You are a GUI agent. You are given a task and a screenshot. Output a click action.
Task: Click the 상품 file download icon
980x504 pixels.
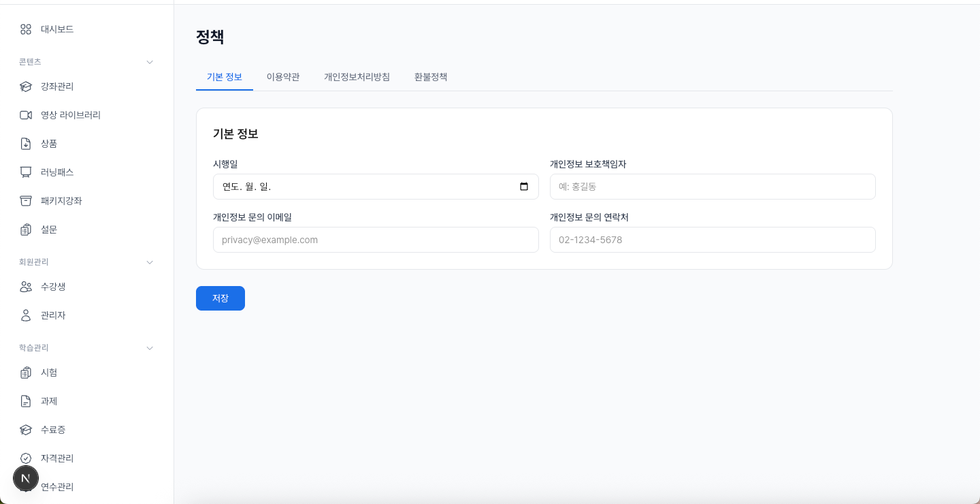tap(26, 144)
